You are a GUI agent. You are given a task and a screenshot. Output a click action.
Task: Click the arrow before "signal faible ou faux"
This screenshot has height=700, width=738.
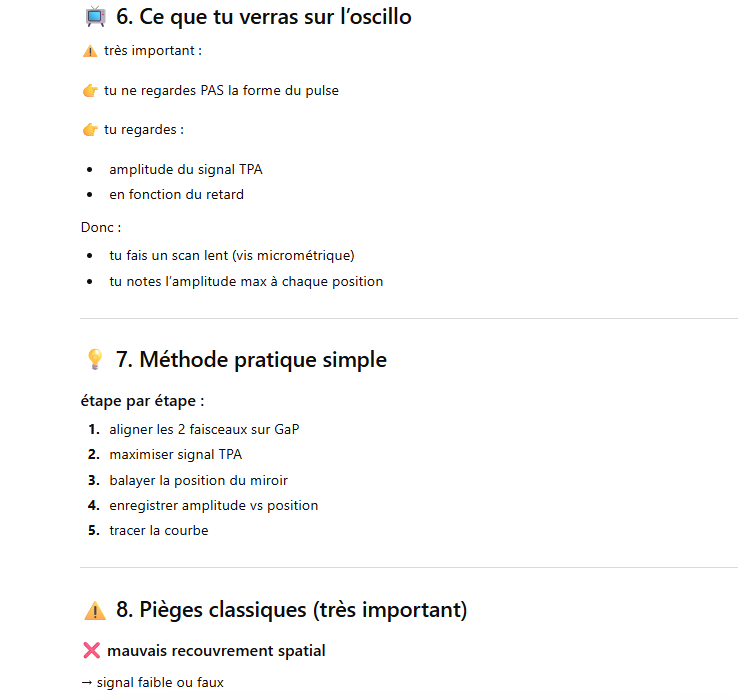point(86,683)
